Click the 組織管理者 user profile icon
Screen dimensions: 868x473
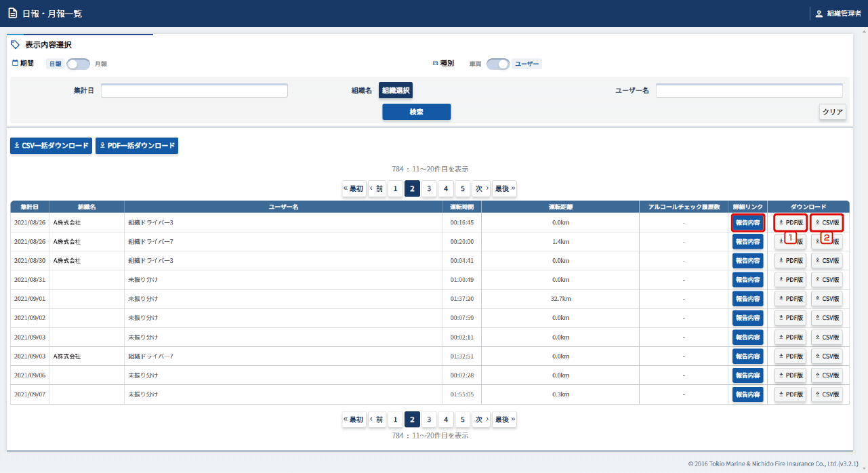pos(819,14)
